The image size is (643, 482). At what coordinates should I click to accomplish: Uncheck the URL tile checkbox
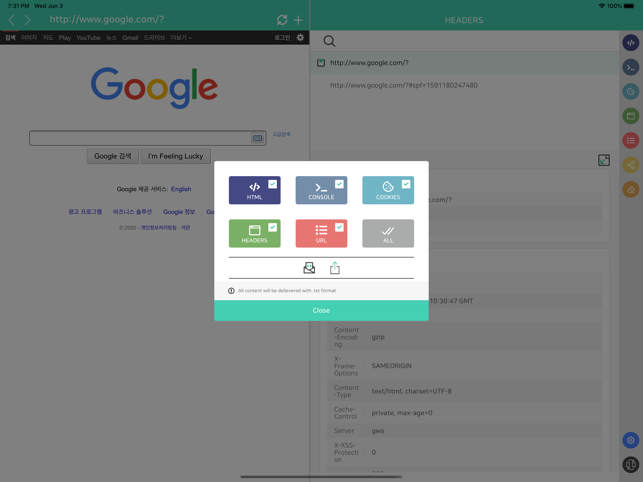pos(339,227)
